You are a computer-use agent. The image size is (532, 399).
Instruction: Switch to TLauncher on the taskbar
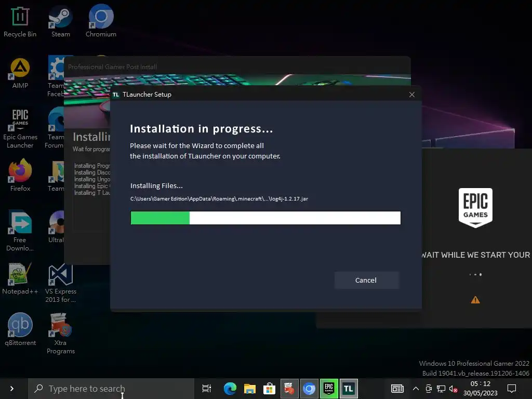pyautogui.click(x=349, y=389)
